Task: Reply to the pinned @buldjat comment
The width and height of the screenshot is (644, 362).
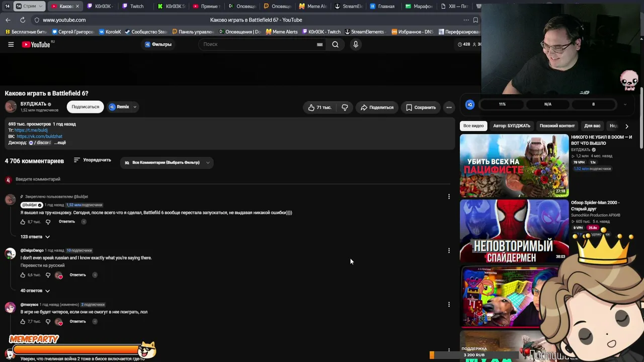Action: pyautogui.click(x=67, y=222)
